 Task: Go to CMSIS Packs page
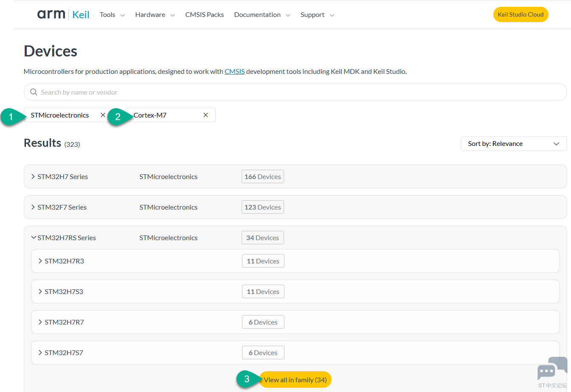205,15
